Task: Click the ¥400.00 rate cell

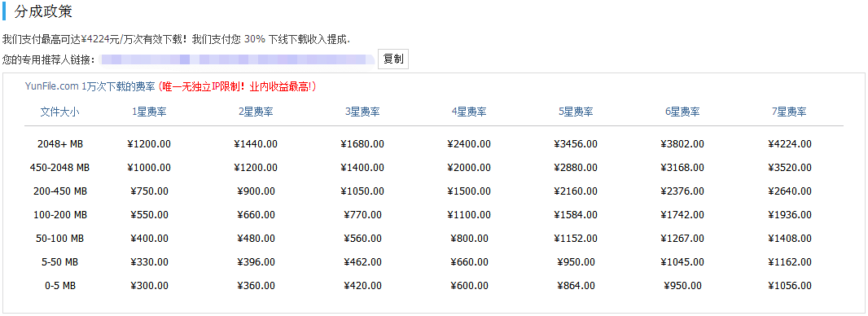Action: (149, 239)
